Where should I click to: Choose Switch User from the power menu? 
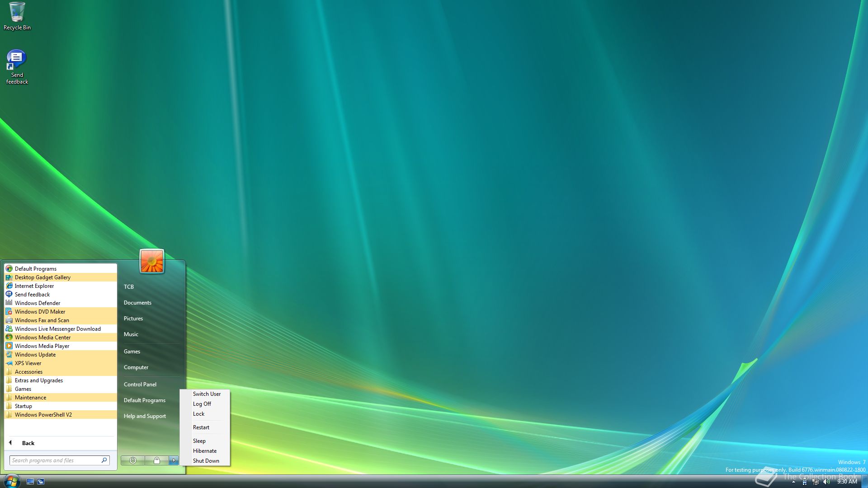[205, 394]
